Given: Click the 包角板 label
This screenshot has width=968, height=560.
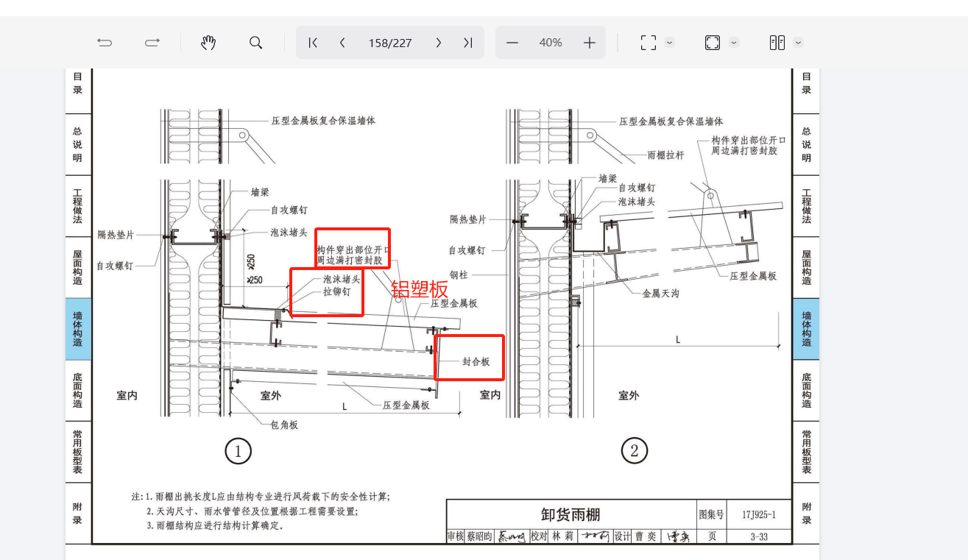Looking at the screenshot, I should point(284,425).
